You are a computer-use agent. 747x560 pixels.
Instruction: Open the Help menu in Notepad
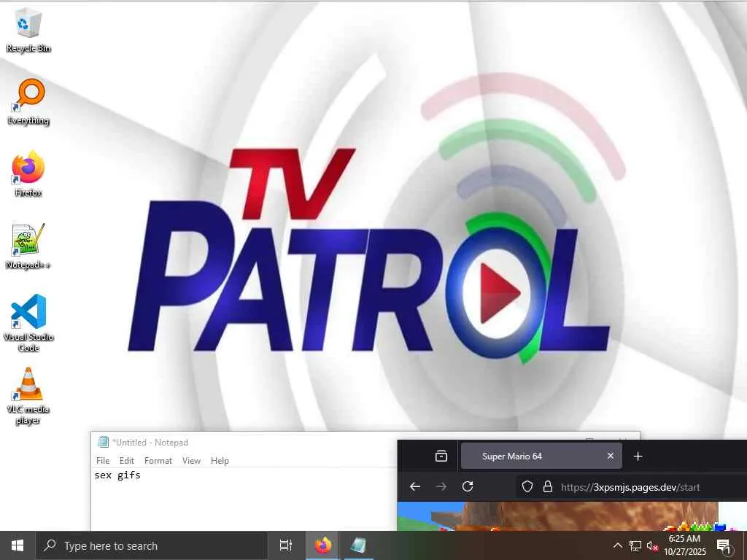[220, 461]
